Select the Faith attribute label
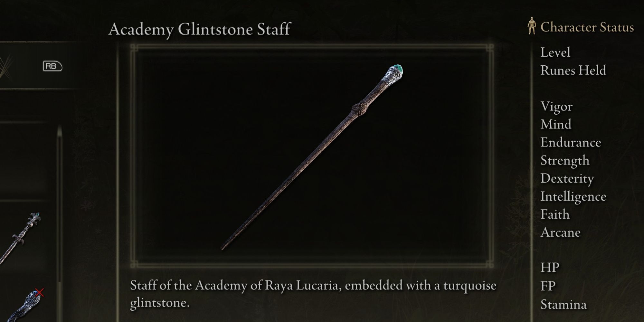This screenshot has height=322, width=644. click(x=555, y=214)
